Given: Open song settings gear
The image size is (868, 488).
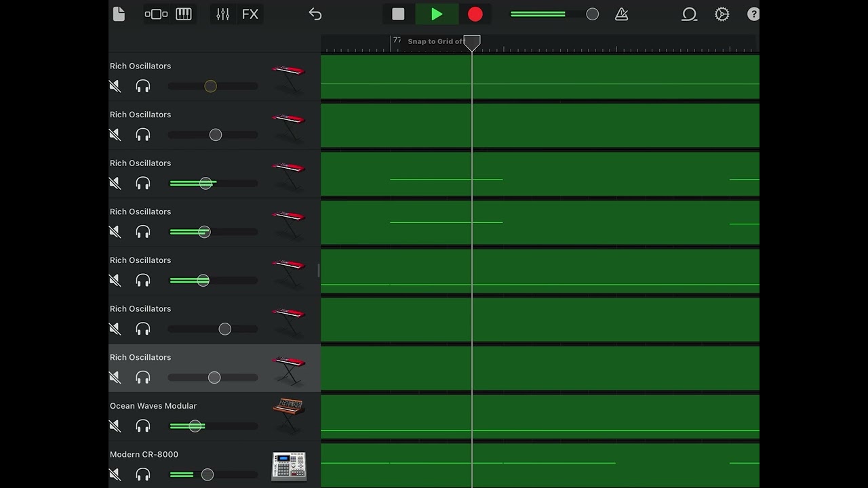Looking at the screenshot, I should (722, 14).
